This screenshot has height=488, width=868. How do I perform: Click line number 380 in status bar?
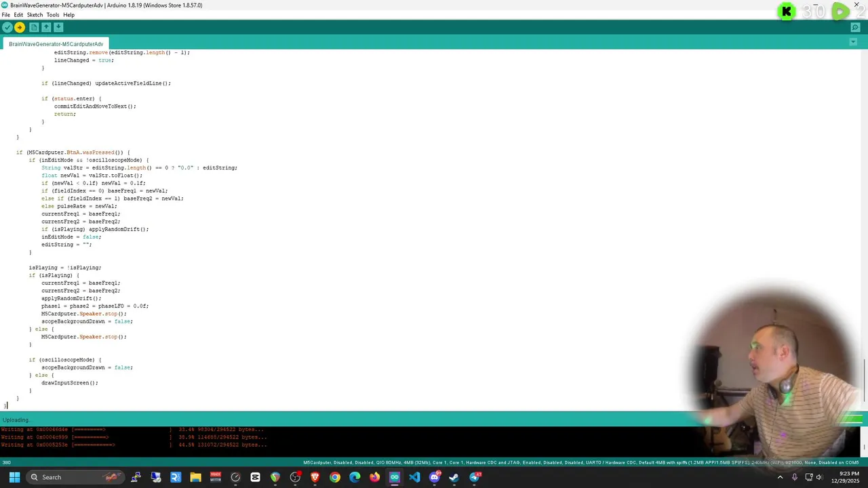[x=6, y=463]
